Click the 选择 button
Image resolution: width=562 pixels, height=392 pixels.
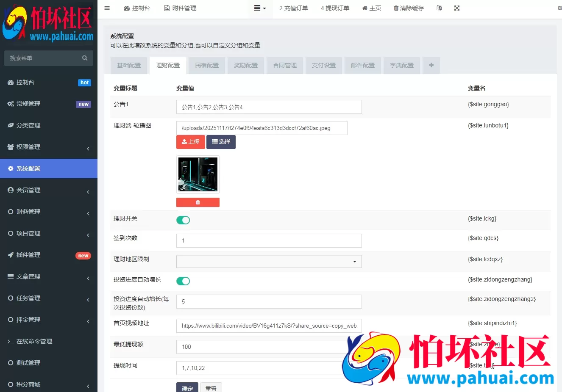click(221, 142)
